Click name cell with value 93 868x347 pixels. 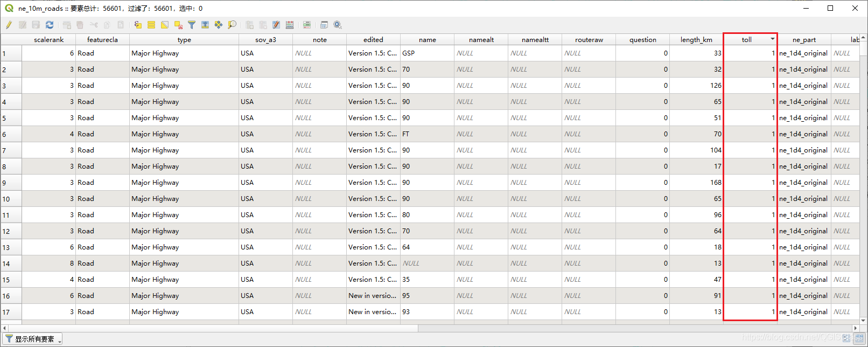click(428, 312)
